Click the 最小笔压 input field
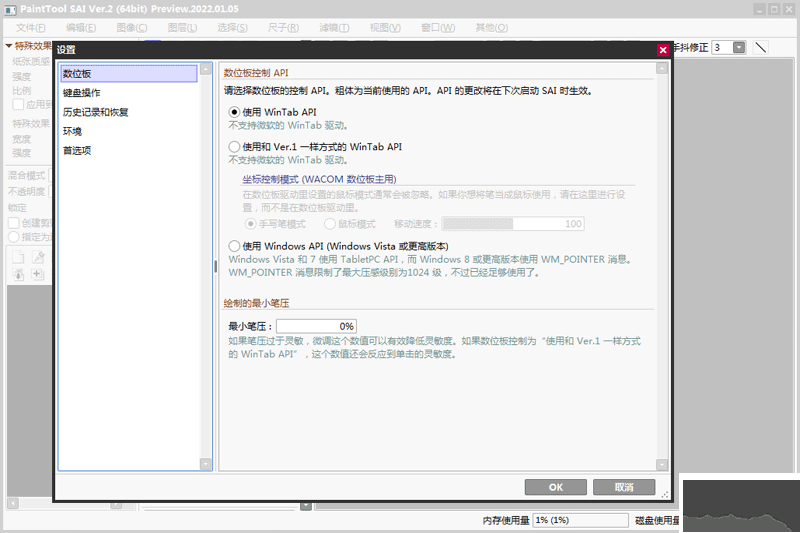 (316, 326)
